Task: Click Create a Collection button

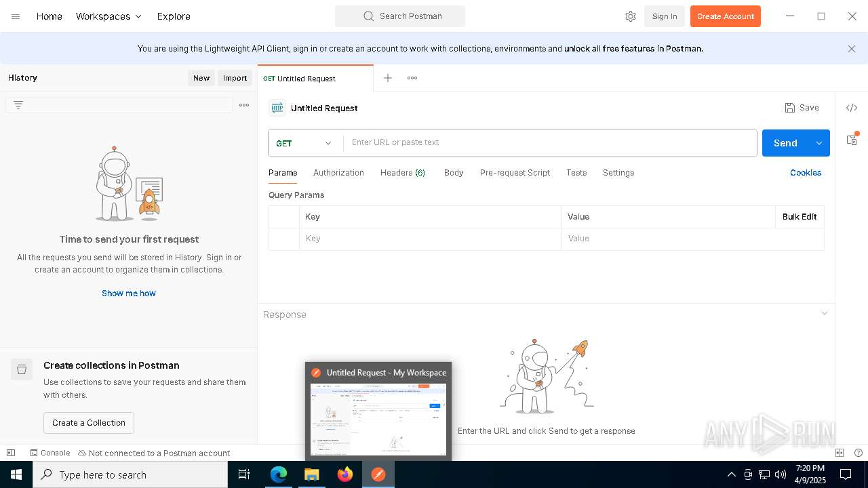Action: [89, 423]
